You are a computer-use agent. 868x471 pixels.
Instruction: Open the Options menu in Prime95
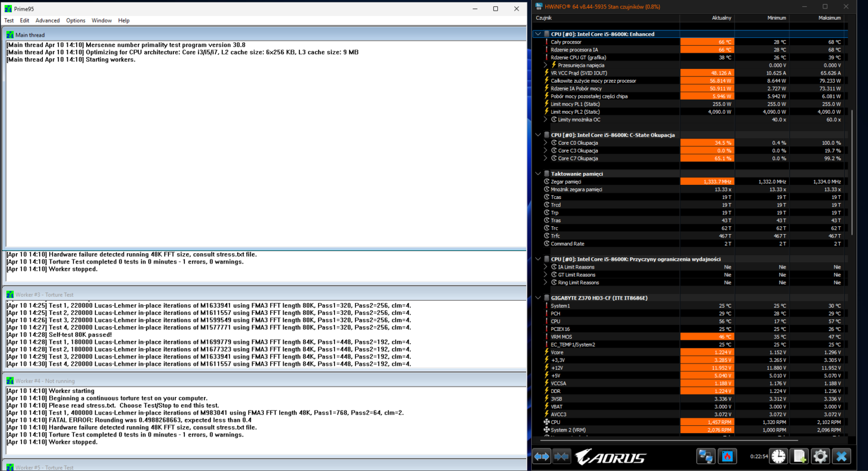tap(75, 20)
